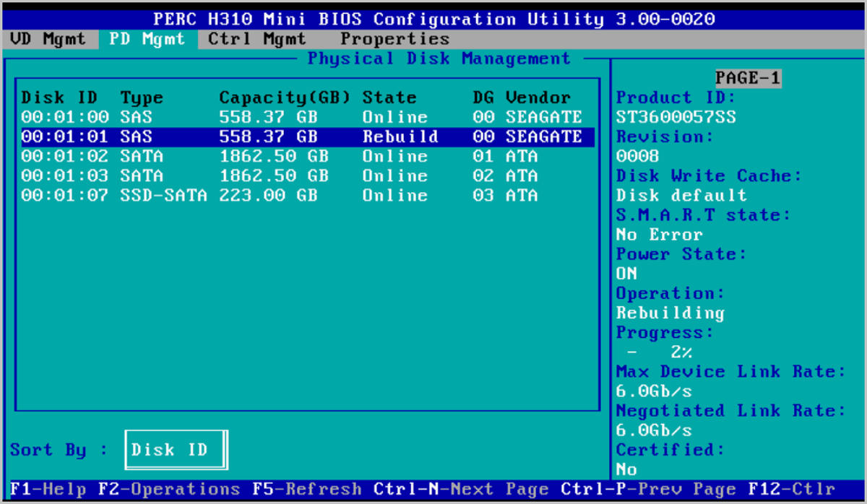Select the SSD-SATA disk 00:01:07 row
Image resolution: width=867 pixels, height=504 pixels.
click(301, 195)
